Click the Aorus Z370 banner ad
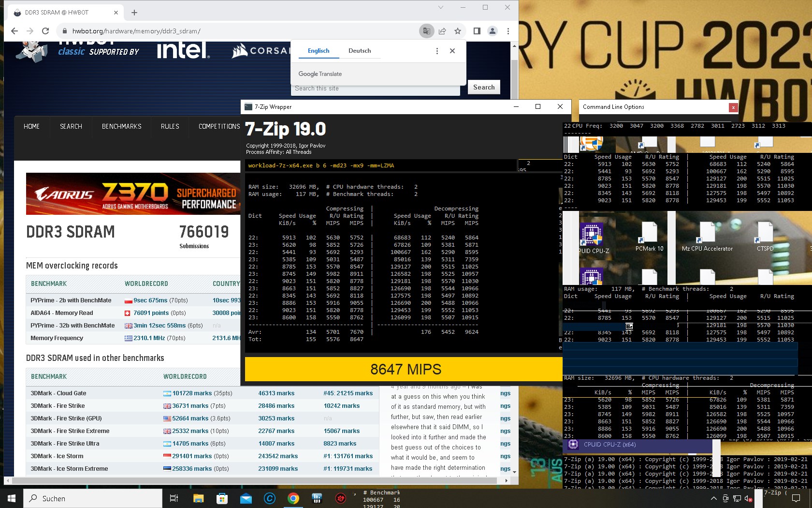This screenshot has width=812, height=508. [133, 194]
